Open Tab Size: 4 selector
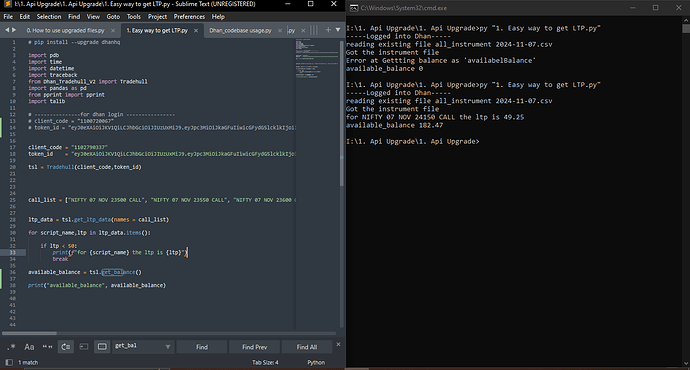This screenshot has height=370, width=690. pos(265,362)
